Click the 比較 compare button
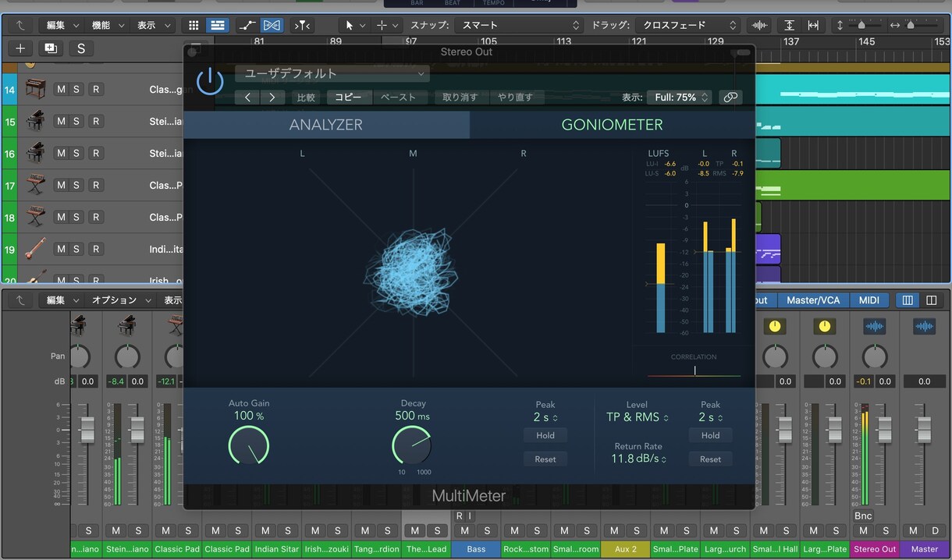The height and width of the screenshot is (560, 952). 306,97
